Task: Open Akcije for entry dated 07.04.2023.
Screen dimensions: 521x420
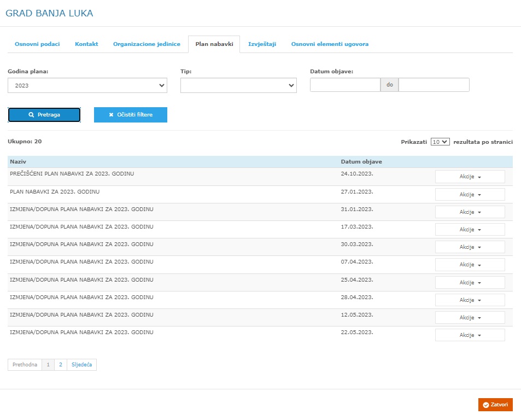Action: pos(470,265)
